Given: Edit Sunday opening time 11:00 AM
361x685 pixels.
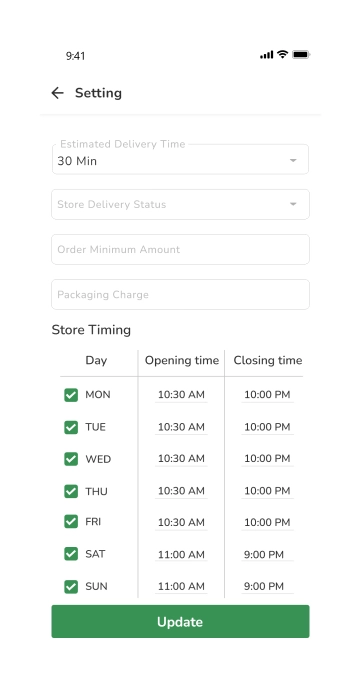Looking at the screenshot, I should [x=181, y=586].
